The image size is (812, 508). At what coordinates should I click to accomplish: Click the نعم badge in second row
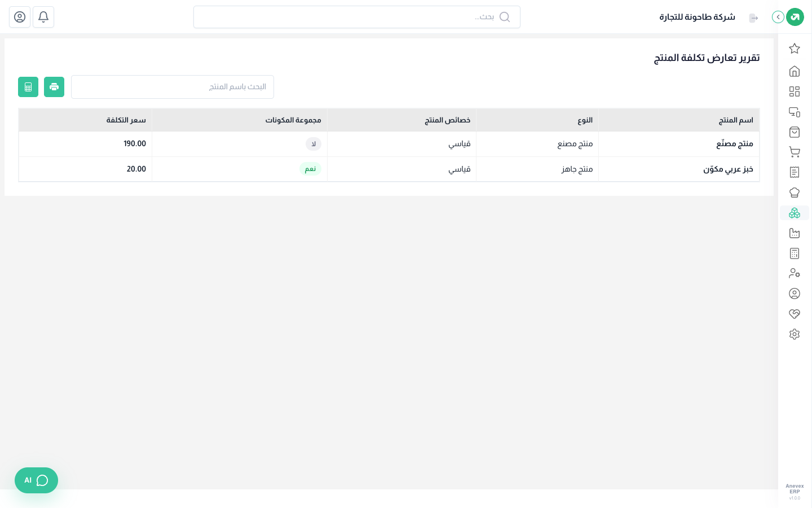click(310, 169)
